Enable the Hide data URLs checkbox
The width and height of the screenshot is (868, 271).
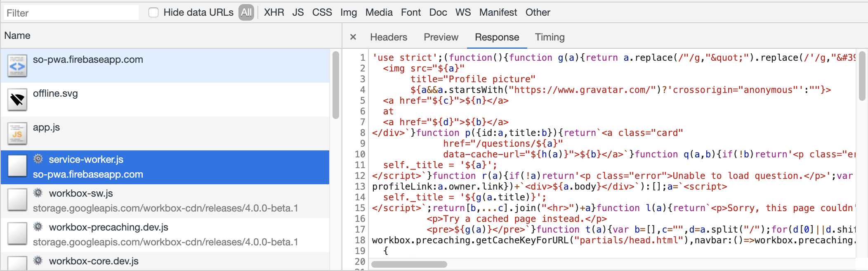153,12
